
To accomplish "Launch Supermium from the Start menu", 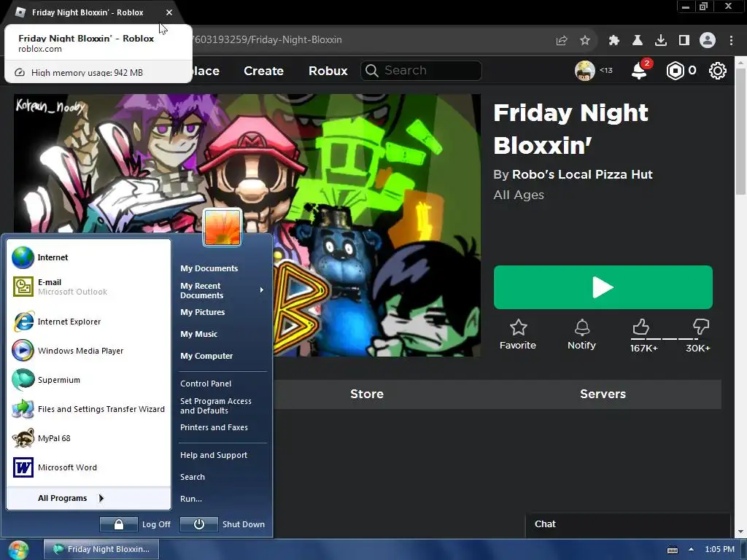I will 88,380.
